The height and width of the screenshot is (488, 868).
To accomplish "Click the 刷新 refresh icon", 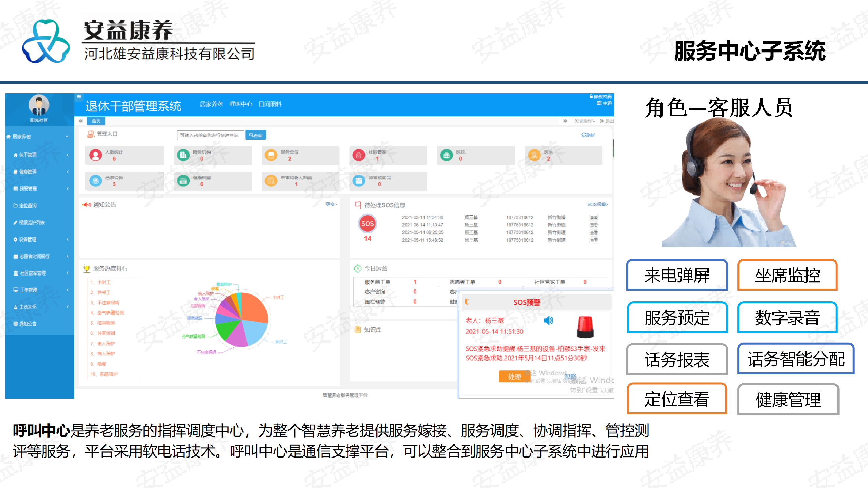I will pos(584,135).
